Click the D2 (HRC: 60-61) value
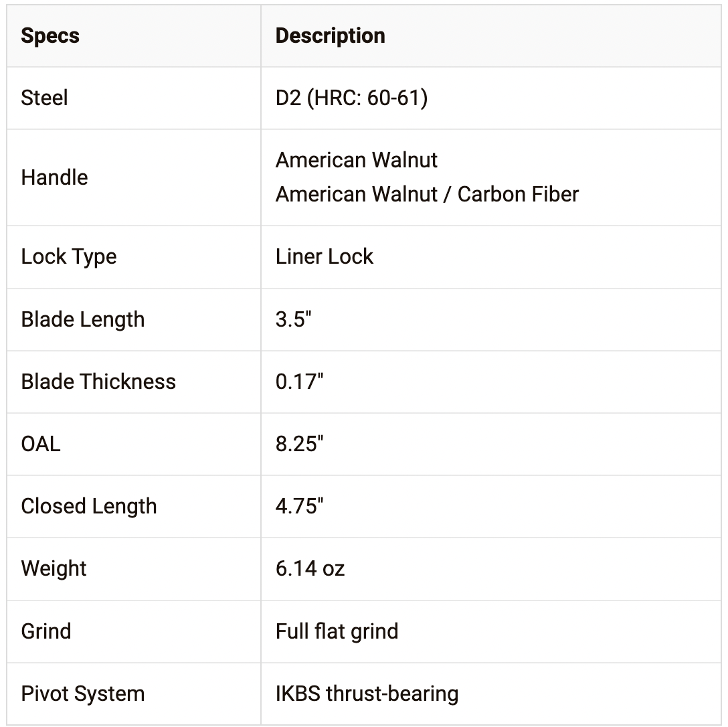Viewport: 728px width, 727px height. coord(351,98)
